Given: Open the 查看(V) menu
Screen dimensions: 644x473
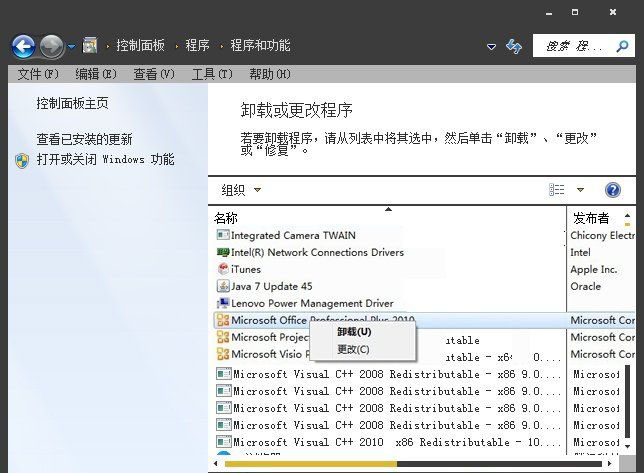Looking at the screenshot, I should pos(154,74).
